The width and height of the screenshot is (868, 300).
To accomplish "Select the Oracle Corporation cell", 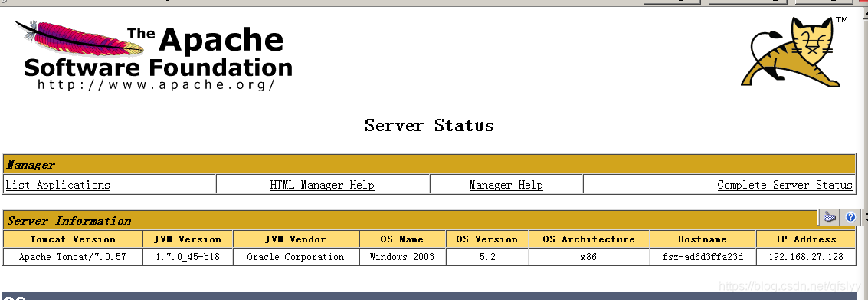I will 296,257.
